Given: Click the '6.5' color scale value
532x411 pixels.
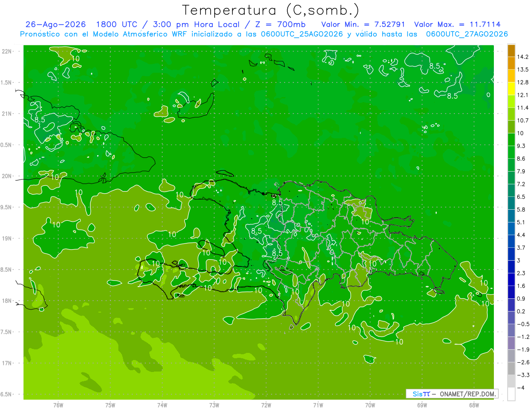Looking at the screenshot, I should click(x=521, y=197).
